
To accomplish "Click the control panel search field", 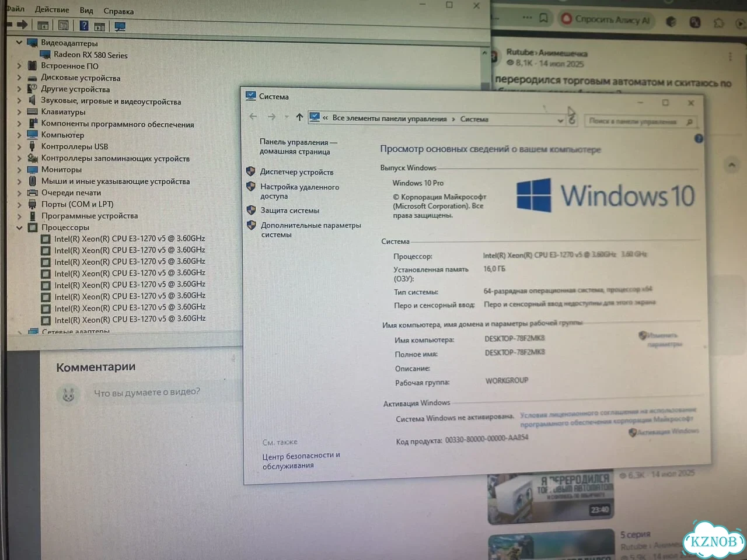I will pyautogui.click(x=640, y=121).
